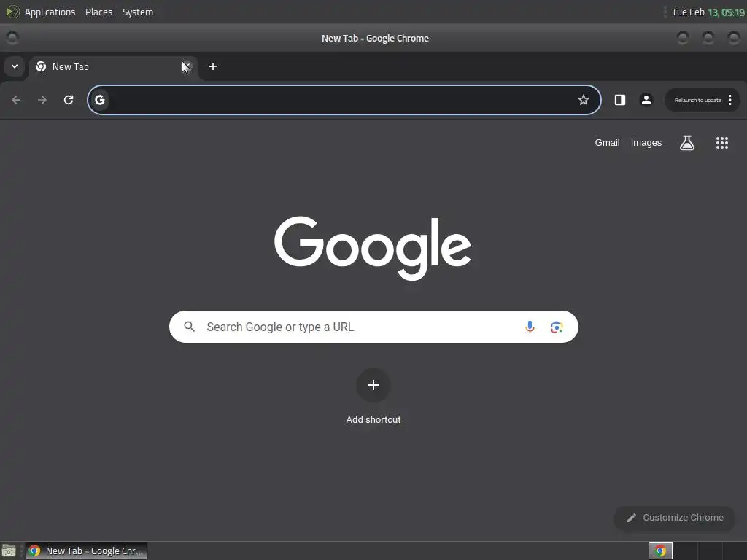The height and width of the screenshot is (560, 747).
Task: Bookmark this tab with the star icon
Action: coord(583,100)
